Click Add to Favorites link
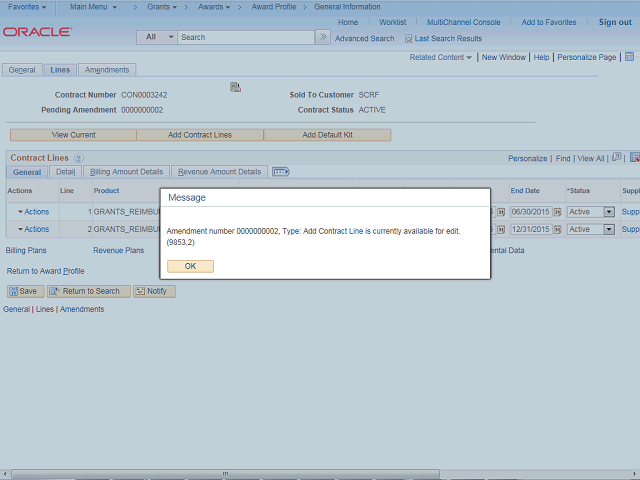This screenshot has height=480, width=640. point(549,22)
